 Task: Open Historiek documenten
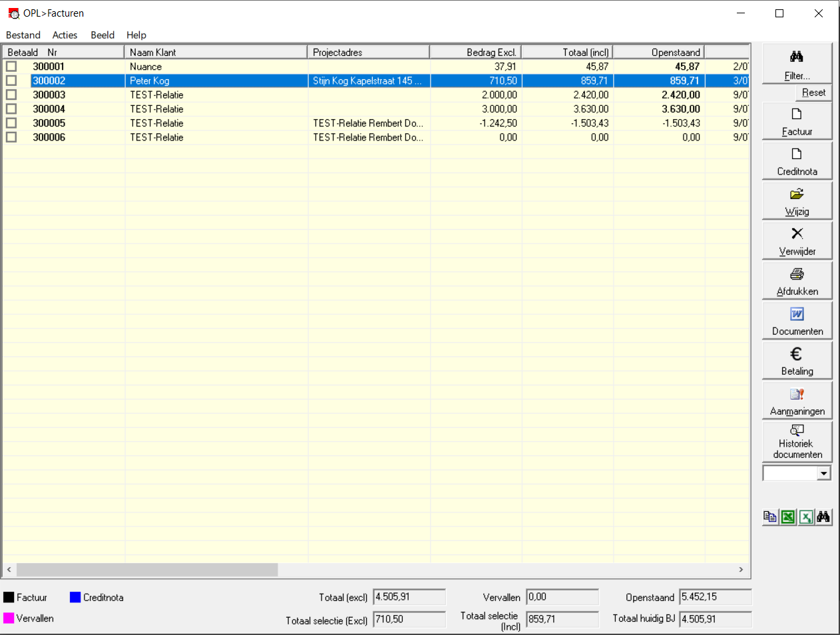pos(797,442)
